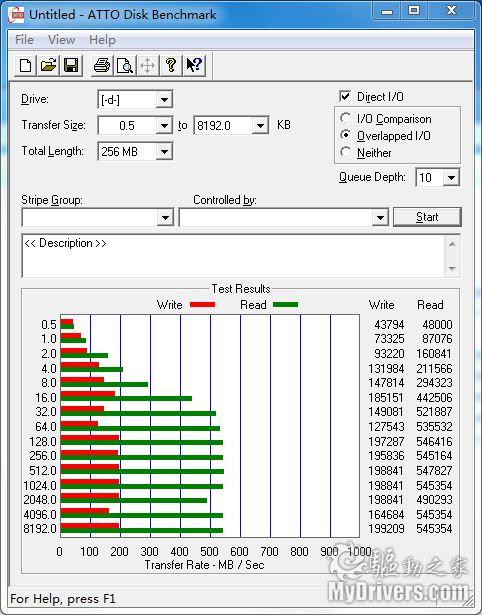The width and height of the screenshot is (482, 615).
Task: Open About via question mark icon
Action: point(171,65)
